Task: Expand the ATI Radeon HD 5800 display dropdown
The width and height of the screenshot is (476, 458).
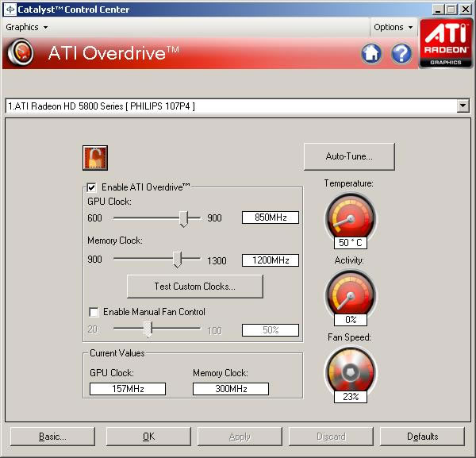Action: (x=463, y=106)
